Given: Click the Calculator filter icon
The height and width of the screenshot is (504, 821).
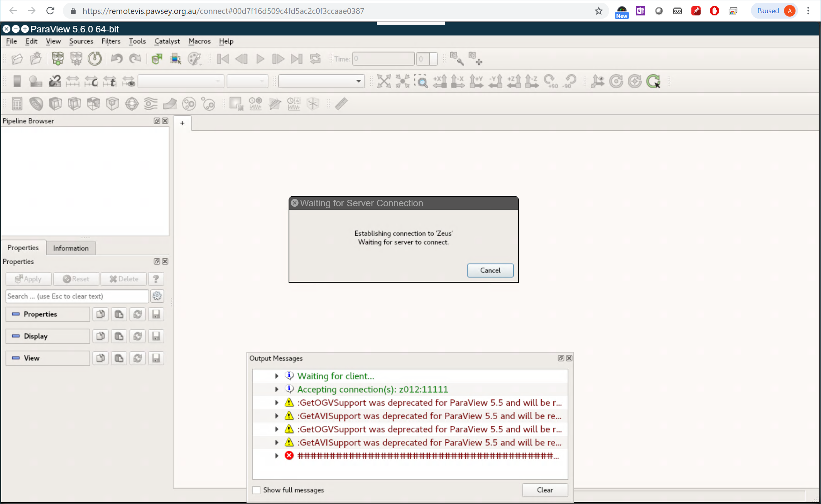Looking at the screenshot, I should [x=17, y=103].
